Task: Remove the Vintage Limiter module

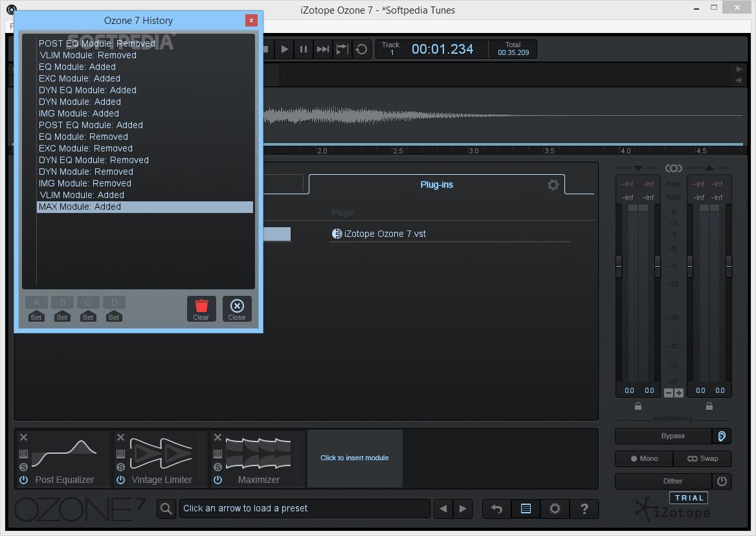Action: click(120, 437)
